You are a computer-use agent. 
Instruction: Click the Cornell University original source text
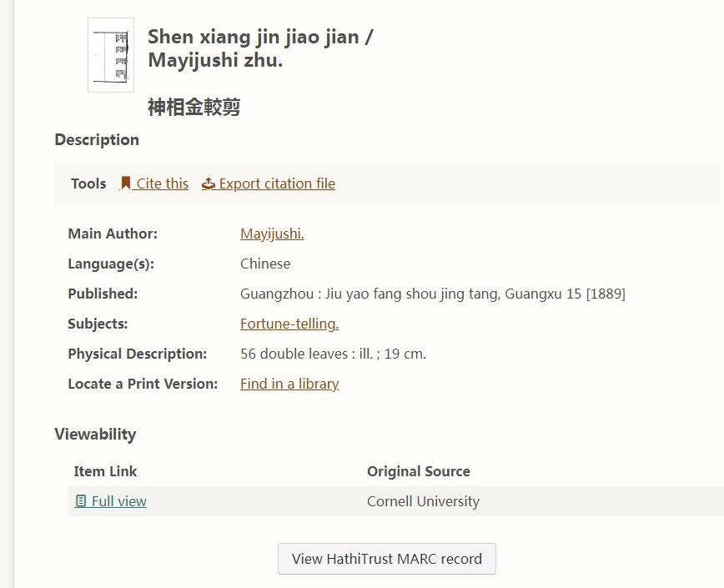[423, 501]
